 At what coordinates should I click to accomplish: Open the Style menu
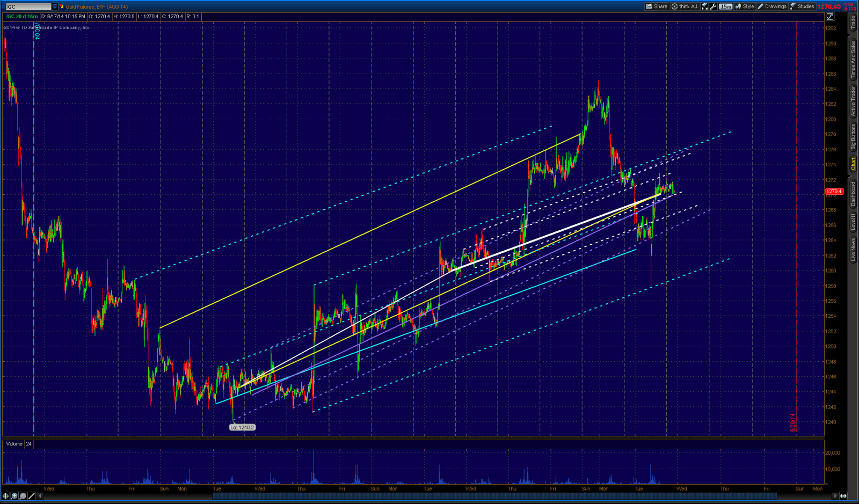click(745, 6)
